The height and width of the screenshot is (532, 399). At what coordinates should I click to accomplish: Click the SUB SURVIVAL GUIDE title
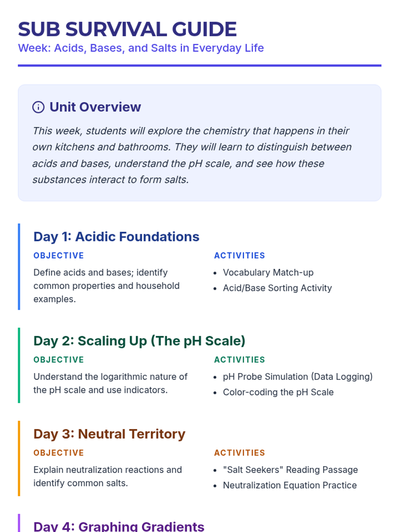pos(127,29)
